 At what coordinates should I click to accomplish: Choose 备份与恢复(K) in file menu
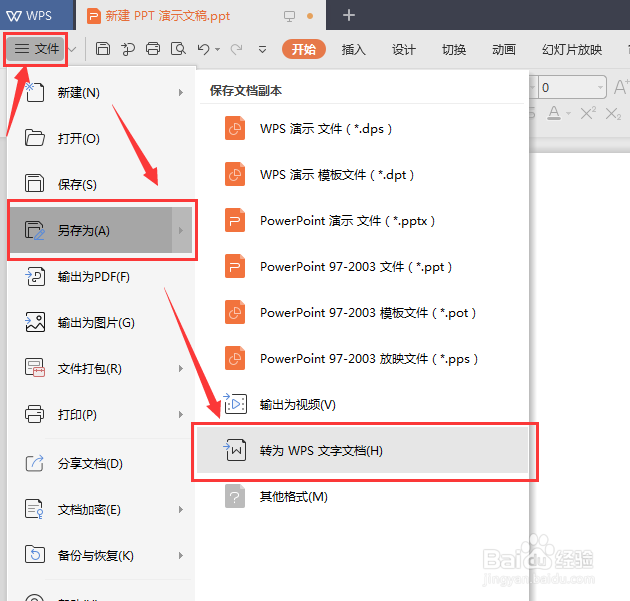(102, 556)
